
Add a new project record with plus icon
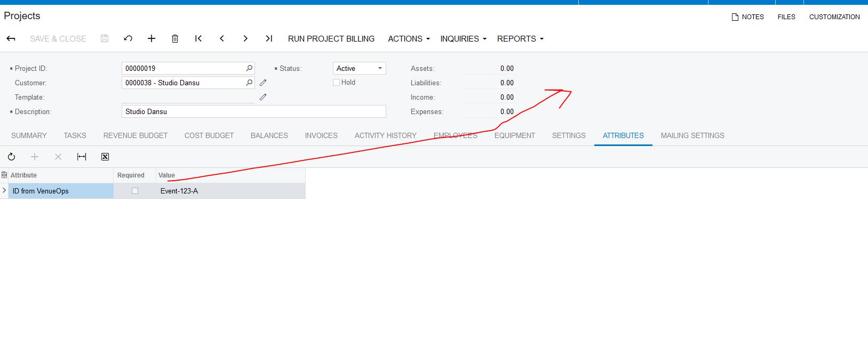coord(152,38)
